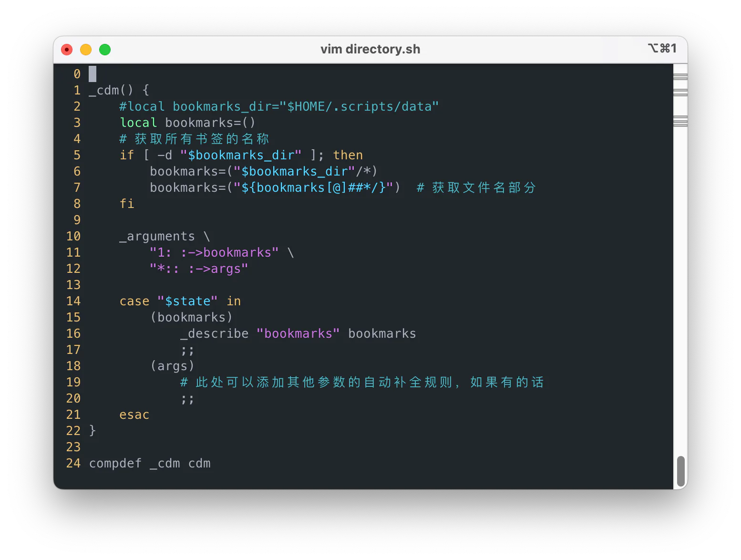Image resolution: width=741 pixels, height=560 pixels.
Task: Click the topmost scrollbar marker stripe
Action: point(680,76)
